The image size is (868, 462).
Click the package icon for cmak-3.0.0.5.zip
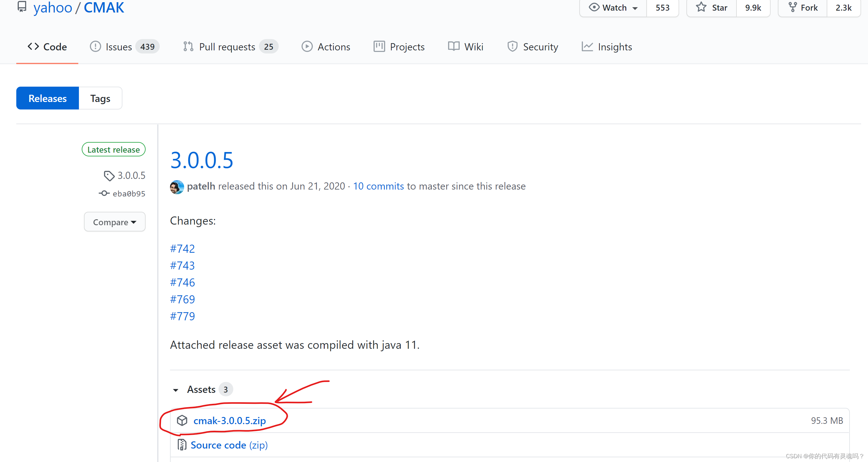[182, 420]
